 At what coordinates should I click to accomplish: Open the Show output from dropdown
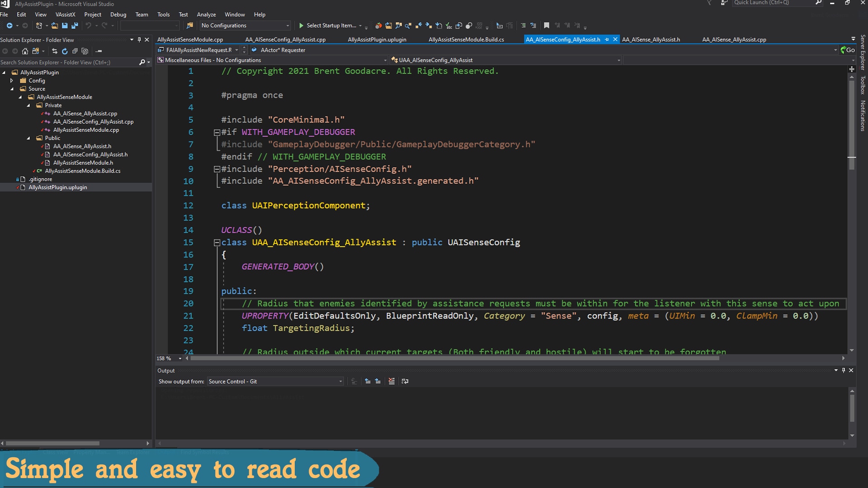pyautogui.click(x=340, y=381)
